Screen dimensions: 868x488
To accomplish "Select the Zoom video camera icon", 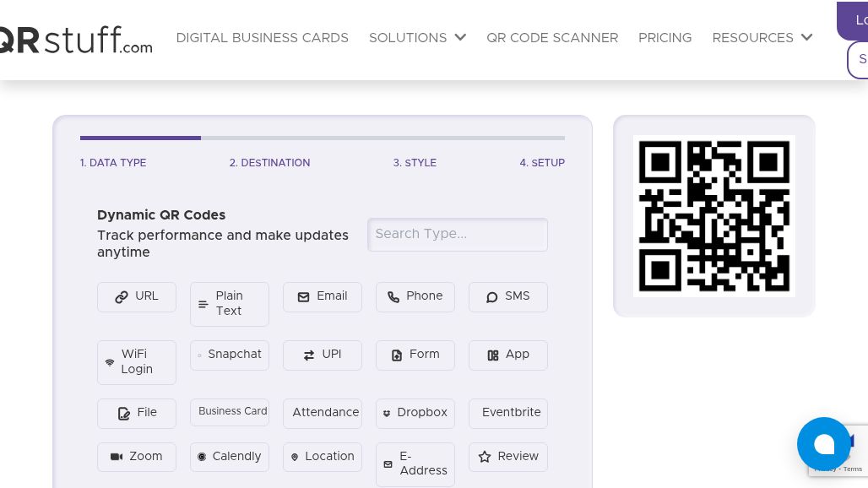I will click(117, 457).
